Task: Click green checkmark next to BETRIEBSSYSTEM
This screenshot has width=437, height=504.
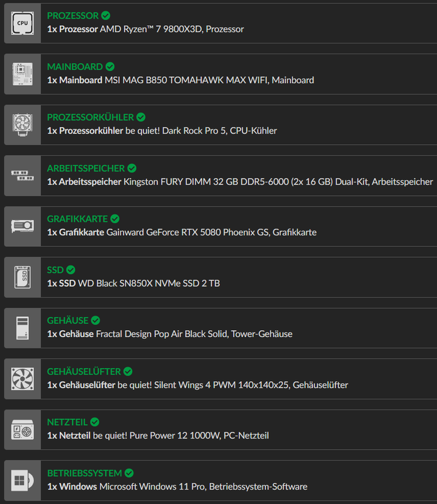Action: point(129,473)
